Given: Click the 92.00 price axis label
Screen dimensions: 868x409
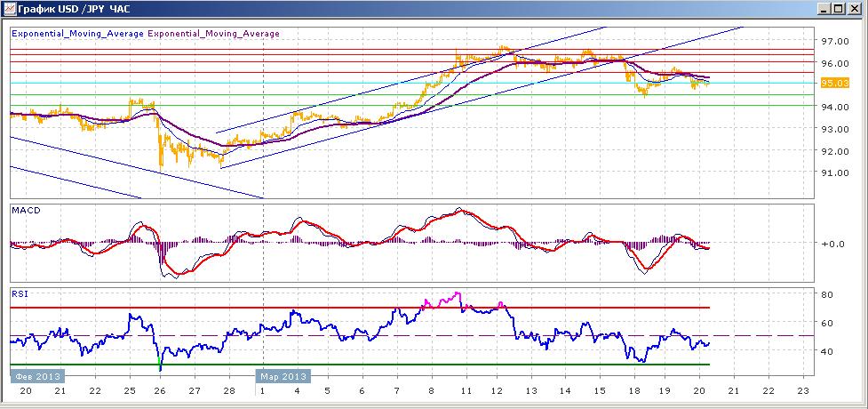Looking at the screenshot, I should coord(835,151).
